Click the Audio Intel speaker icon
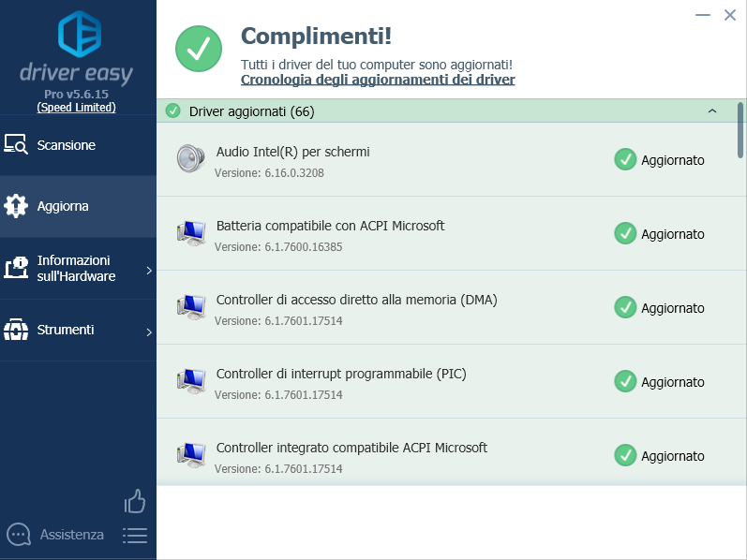Viewport: 747px width, 560px height. point(190,158)
